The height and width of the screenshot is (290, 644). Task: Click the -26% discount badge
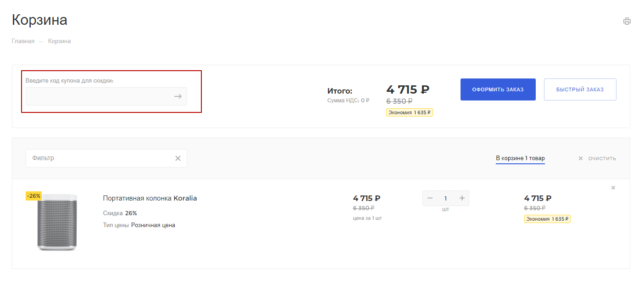click(33, 196)
